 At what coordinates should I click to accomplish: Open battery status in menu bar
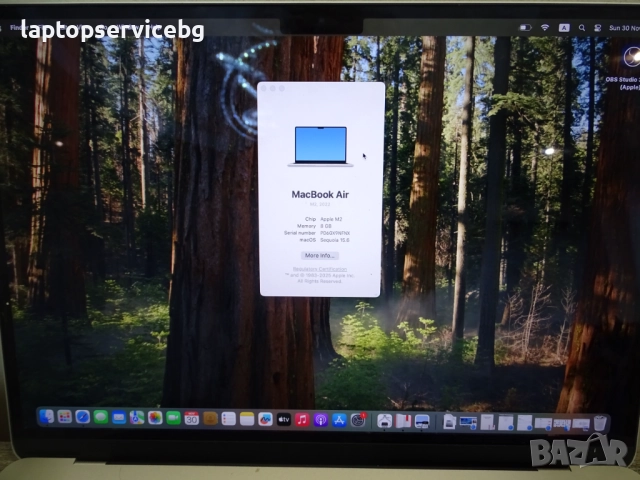point(525,28)
